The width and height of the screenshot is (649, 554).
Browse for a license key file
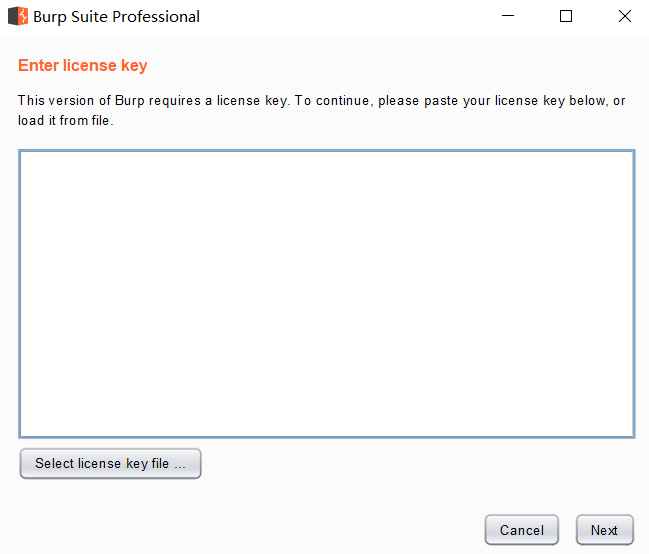[110, 463]
